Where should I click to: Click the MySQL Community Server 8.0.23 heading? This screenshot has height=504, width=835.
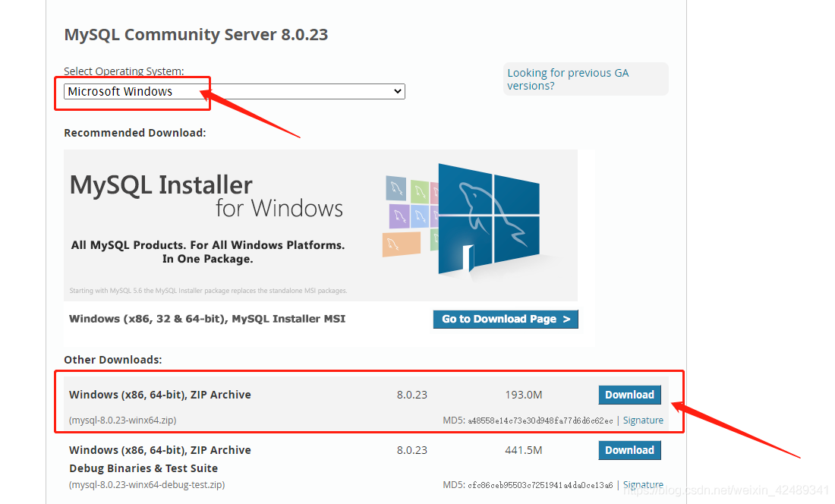point(195,34)
